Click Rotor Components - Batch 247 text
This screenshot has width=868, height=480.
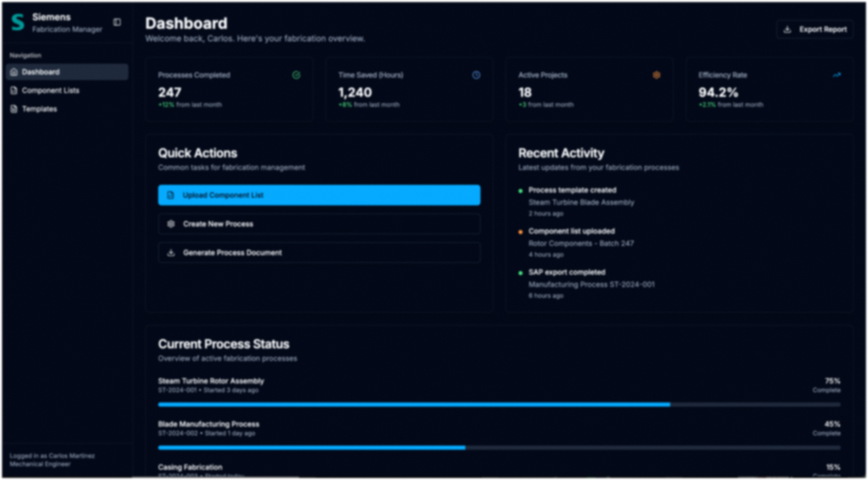581,243
